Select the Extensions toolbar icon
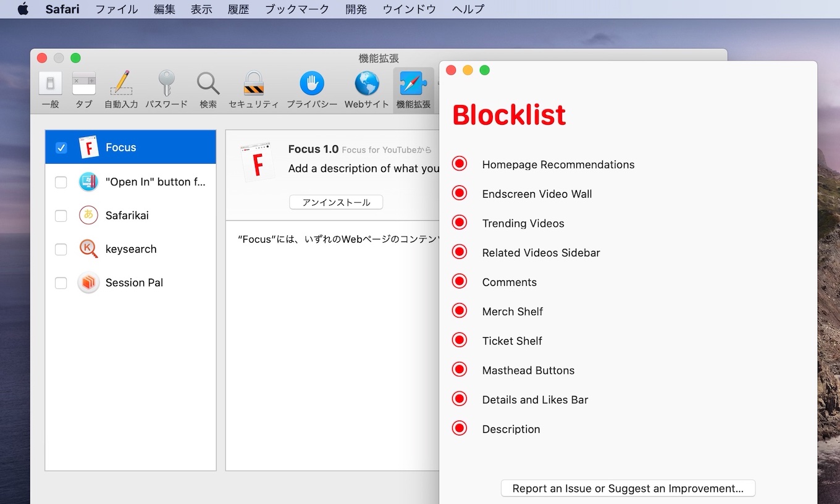 click(413, 83)
